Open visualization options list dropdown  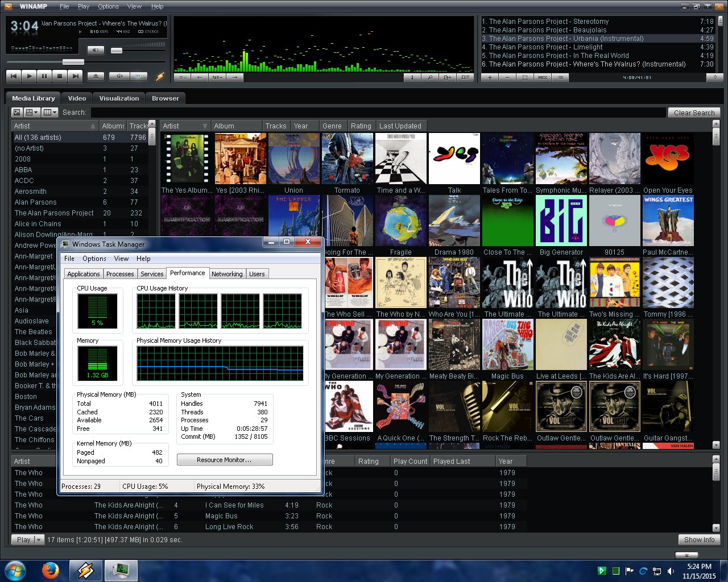click(183, 77)
